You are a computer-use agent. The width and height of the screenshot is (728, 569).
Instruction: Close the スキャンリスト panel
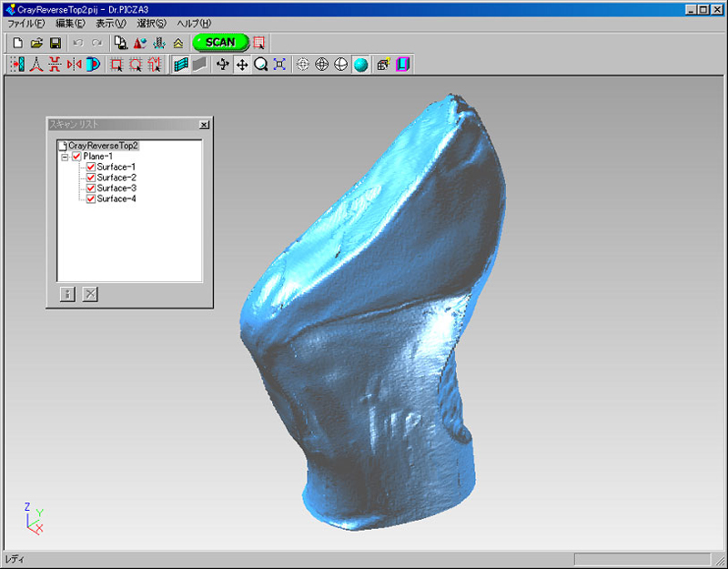(203, 125)
